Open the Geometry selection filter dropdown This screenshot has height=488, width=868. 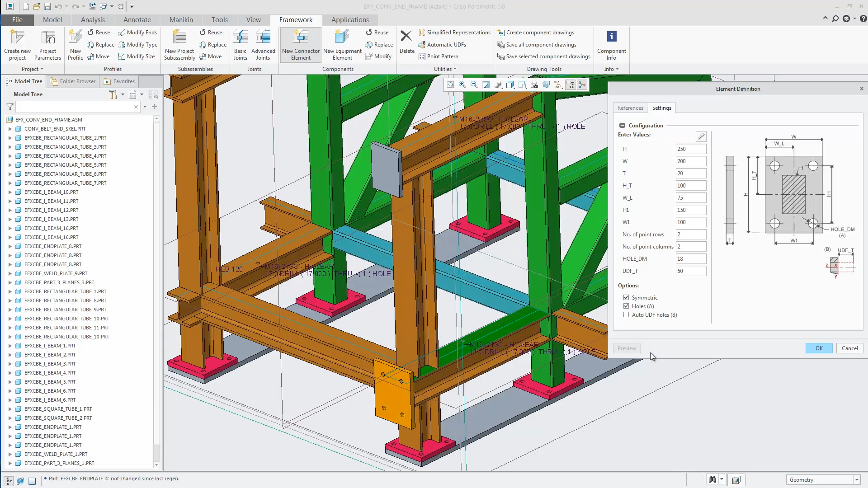click(x=856, y=480)
